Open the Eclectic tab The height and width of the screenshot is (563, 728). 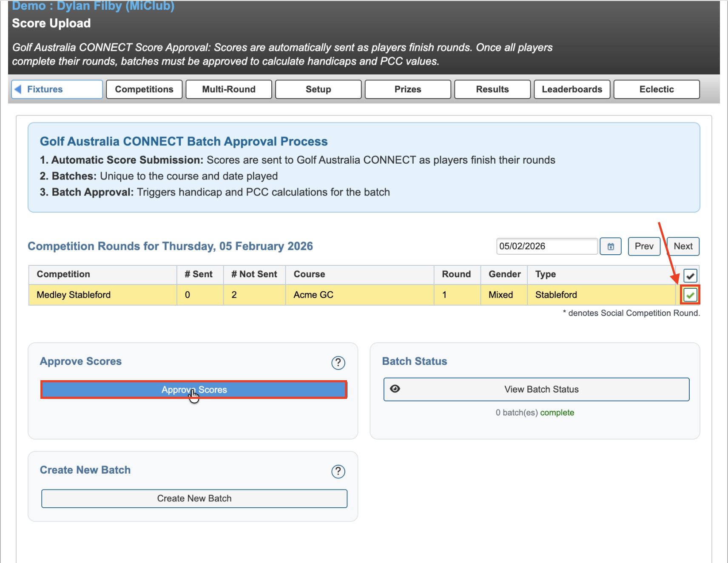[x=657, y=89]
